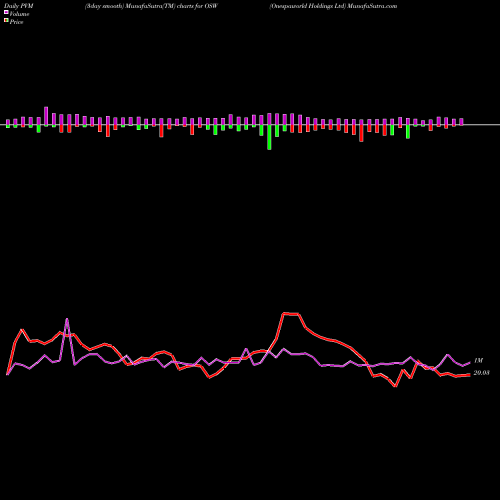Click the '(3day smooth) MunafaSutra(TM) charts for OSW' heading
This screenshot has height=500, width=500.
[x=151, y=6]
